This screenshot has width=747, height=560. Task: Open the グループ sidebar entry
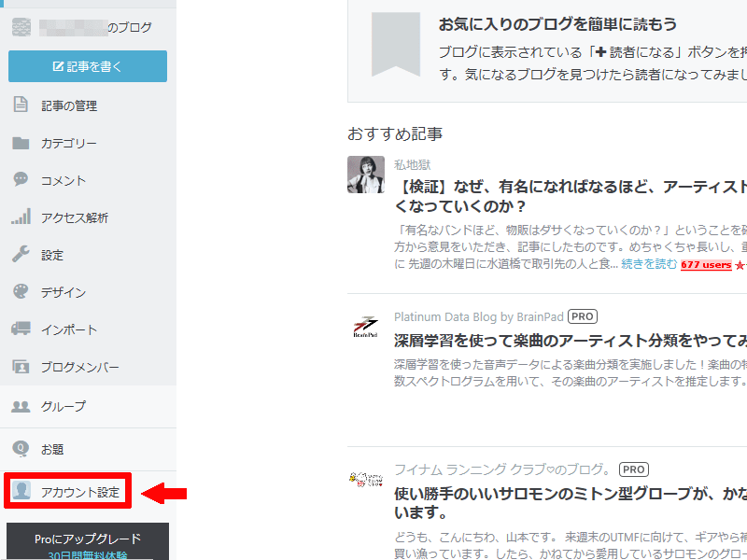[63, 406]
